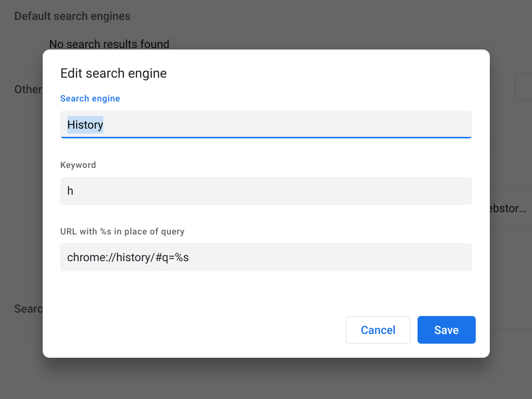Click the Cancel button

[378, 330]
